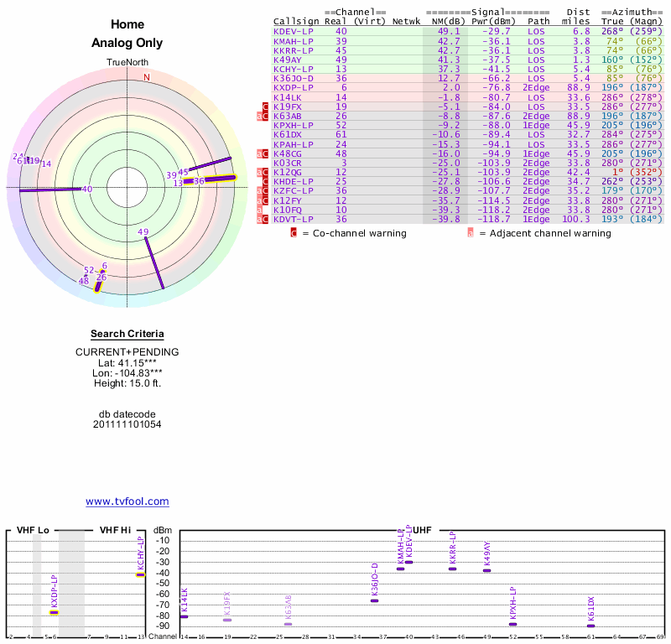Click the Search Criteria heading
The height and width of the screenshot is (644, 671).
(127, 335)
